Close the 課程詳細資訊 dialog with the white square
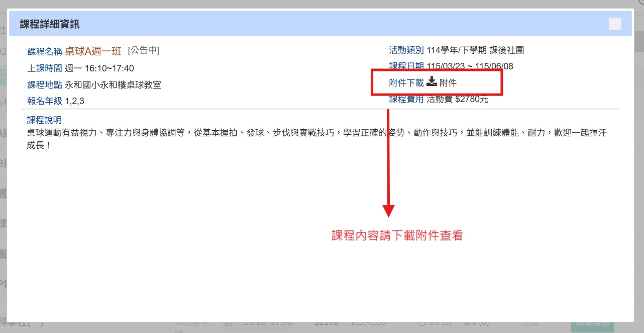Viewport: 644px width, 333px height. point(614,24)
